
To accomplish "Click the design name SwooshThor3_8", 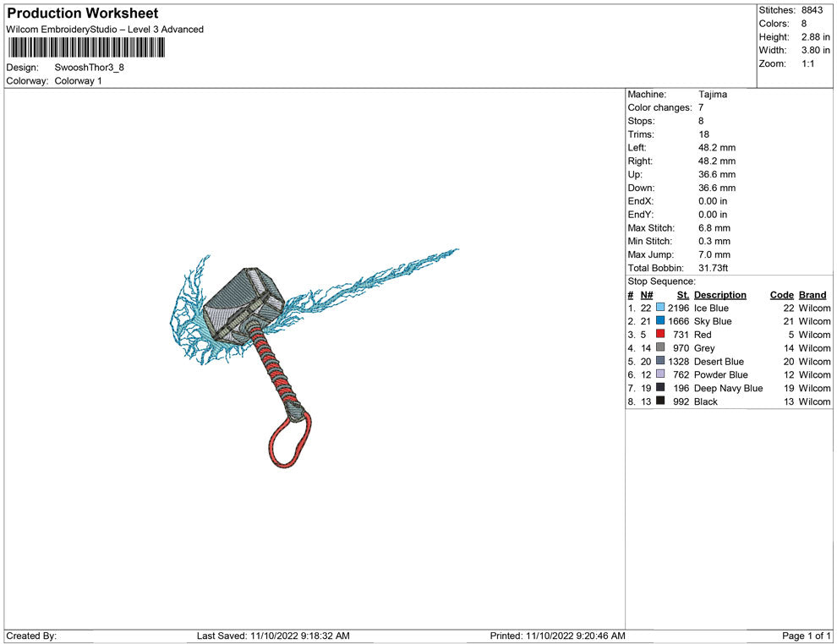I will [x=89, y=68].
